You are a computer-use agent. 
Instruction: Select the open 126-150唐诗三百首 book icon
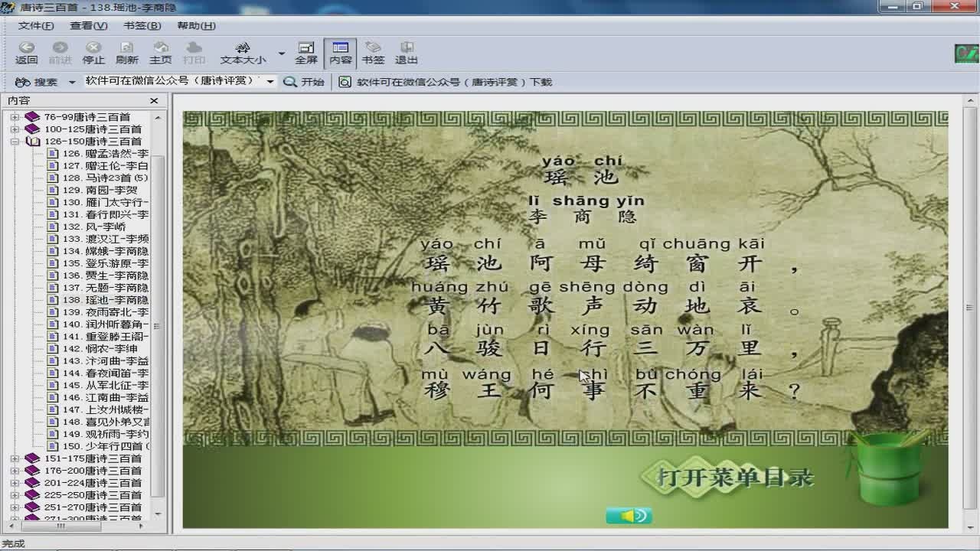[32, 142]
